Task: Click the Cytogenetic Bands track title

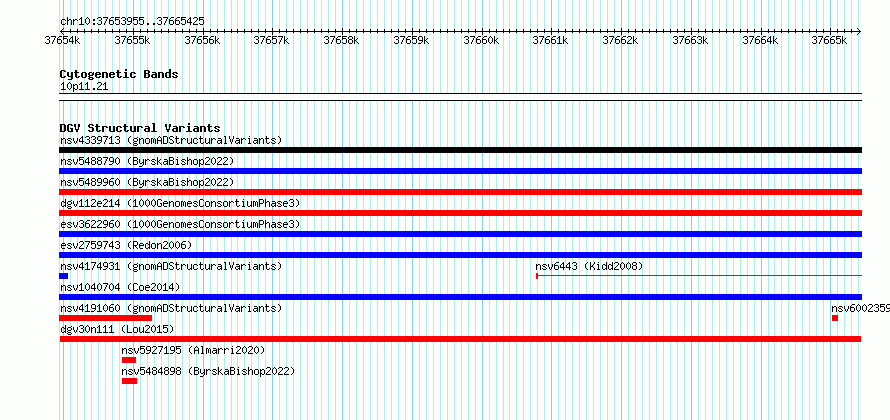Action: pyautogui.click(x=119, y=74)
